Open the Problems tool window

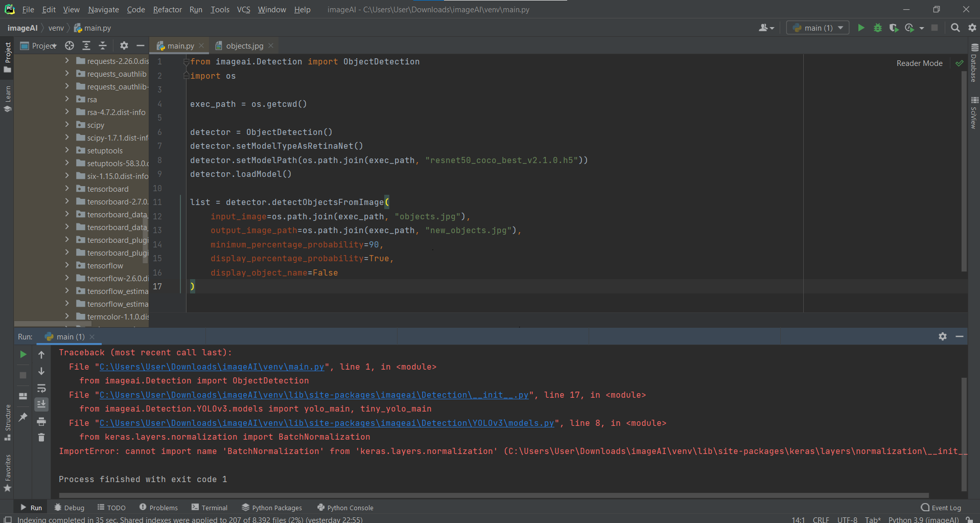pos(158,508)
